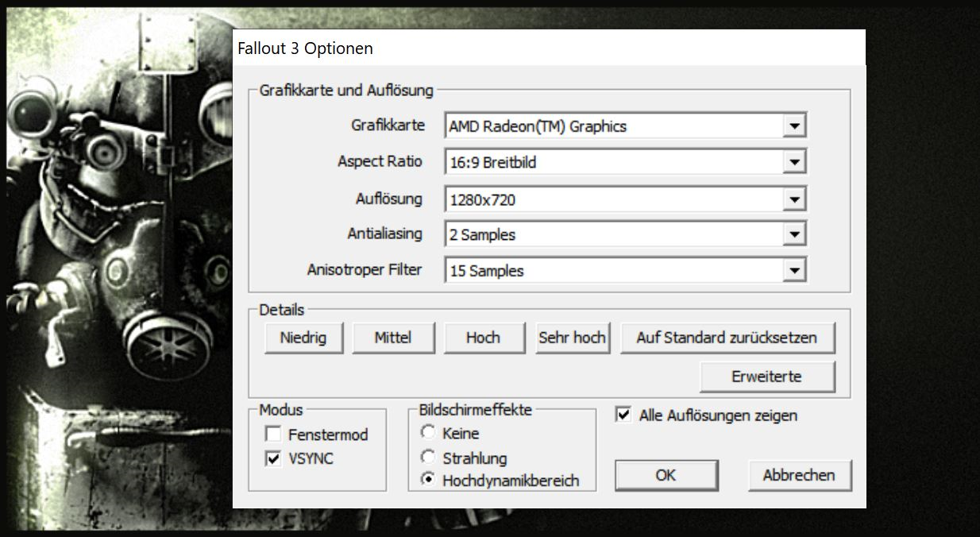Screen dimensions: 980x537
Task: Set details to Mittel
Action: [393, 338]
